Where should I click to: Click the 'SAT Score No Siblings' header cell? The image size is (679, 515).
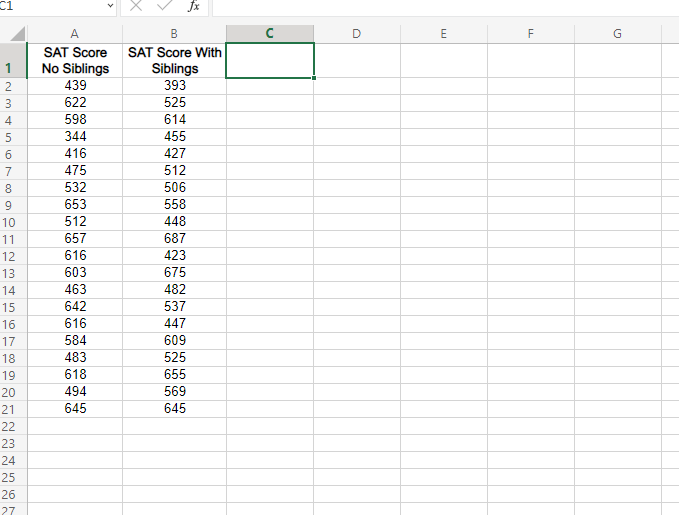click(x=75, y=61)
